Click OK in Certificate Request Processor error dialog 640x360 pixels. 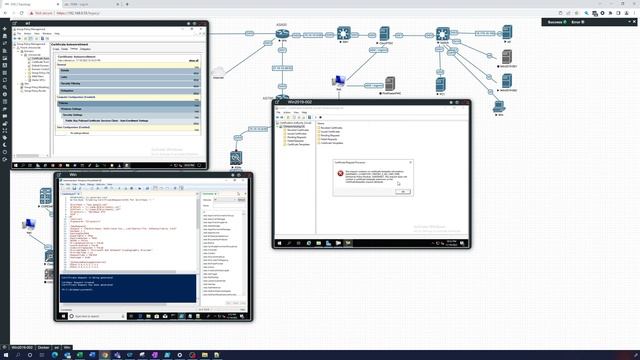[403, 191]
